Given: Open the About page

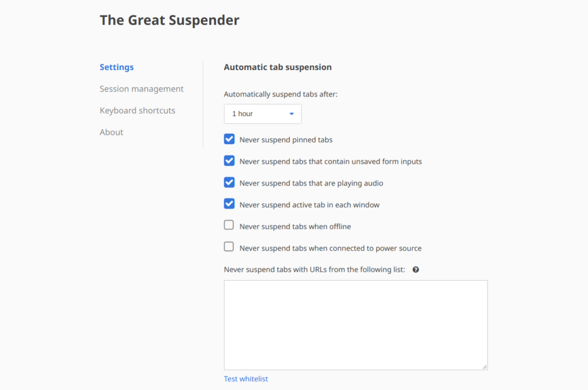Looking at the screenshot, I should 111,132.
